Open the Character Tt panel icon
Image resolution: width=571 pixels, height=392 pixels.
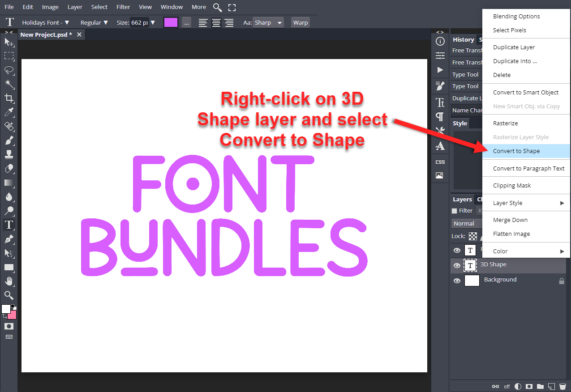pyautogui.click(x=440, y=102)
